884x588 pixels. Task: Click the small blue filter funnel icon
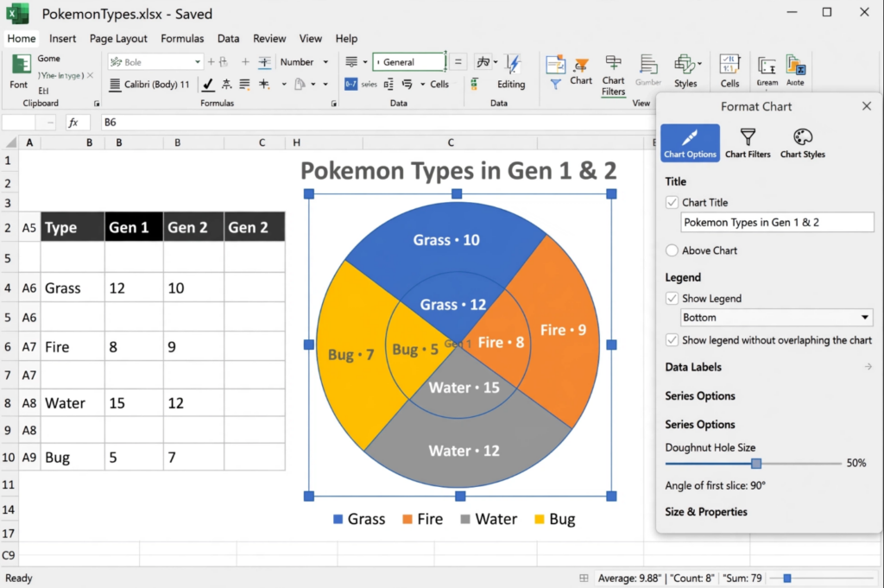click(555, 84)
